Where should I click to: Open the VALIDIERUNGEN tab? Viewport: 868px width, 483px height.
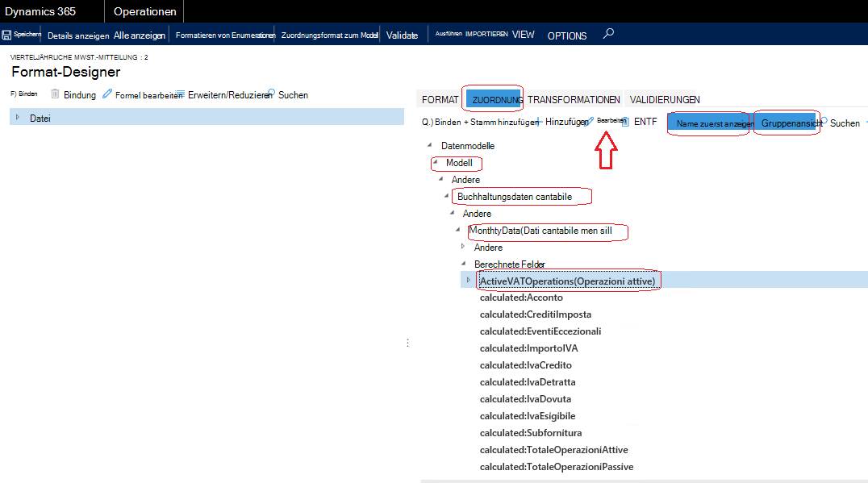(665, 100)
